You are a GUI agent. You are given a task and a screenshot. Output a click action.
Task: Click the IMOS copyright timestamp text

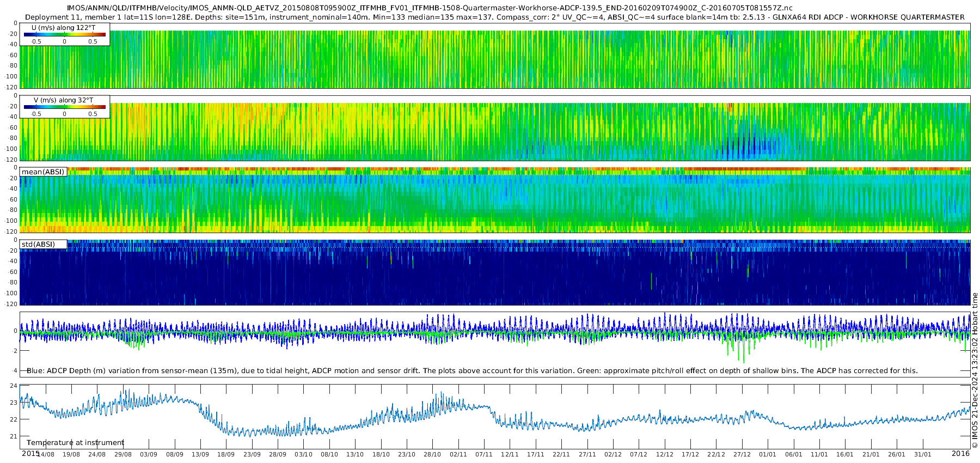tap(975, 370)
